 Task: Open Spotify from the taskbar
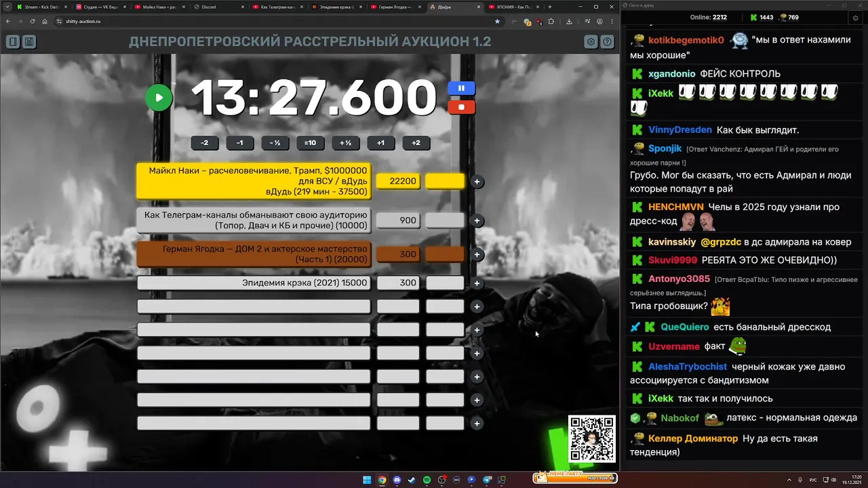coord(427,480)
